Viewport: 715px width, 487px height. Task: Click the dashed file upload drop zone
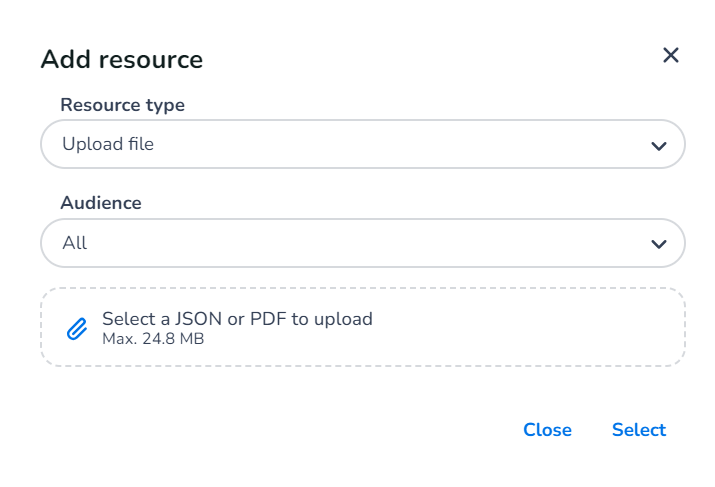point(363,327)
